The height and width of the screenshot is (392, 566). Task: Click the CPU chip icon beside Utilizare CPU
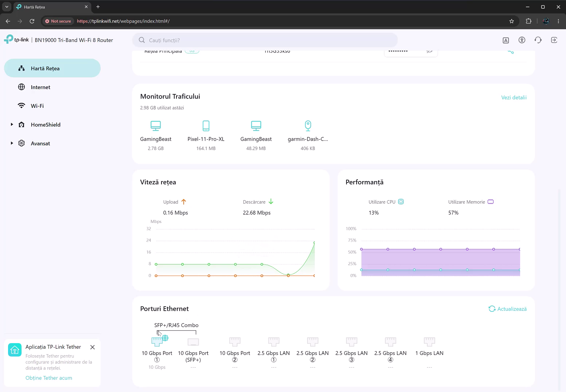(x=401, y=202)
